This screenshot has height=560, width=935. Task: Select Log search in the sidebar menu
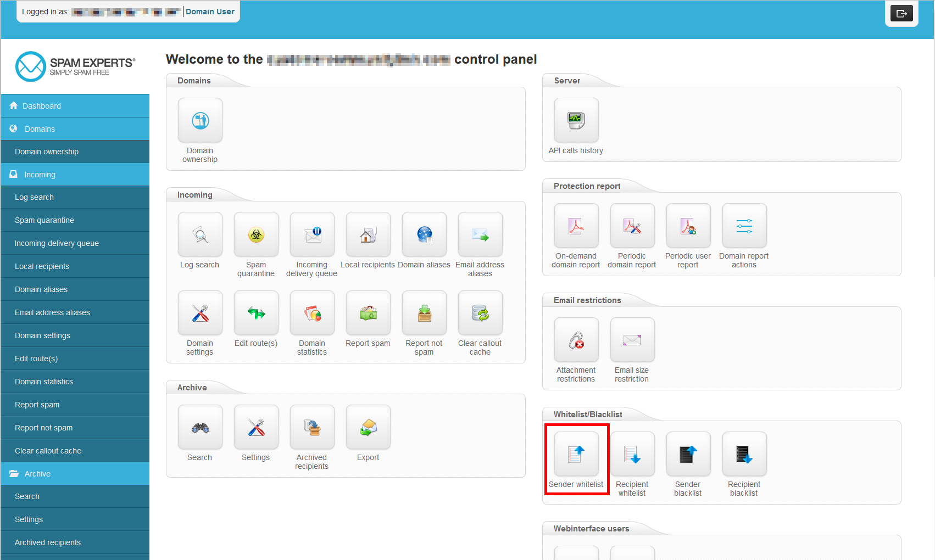(34, 197)
